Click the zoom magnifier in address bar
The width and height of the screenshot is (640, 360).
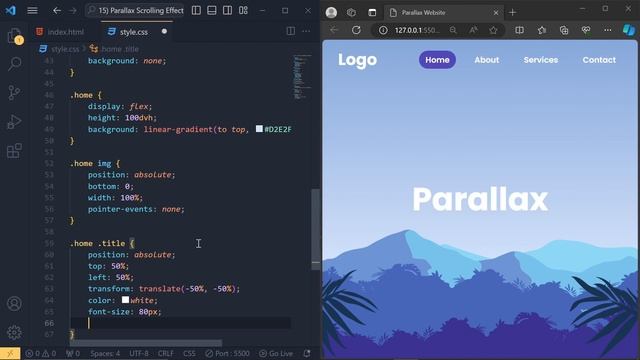pyautogui.click(x=453, y=30)
